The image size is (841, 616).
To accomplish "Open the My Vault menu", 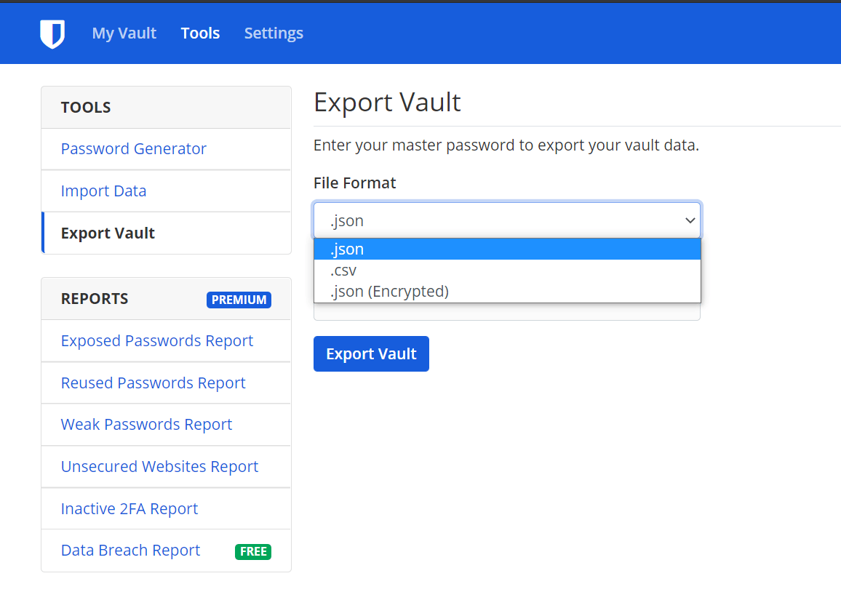I will [x=124, y=33].
